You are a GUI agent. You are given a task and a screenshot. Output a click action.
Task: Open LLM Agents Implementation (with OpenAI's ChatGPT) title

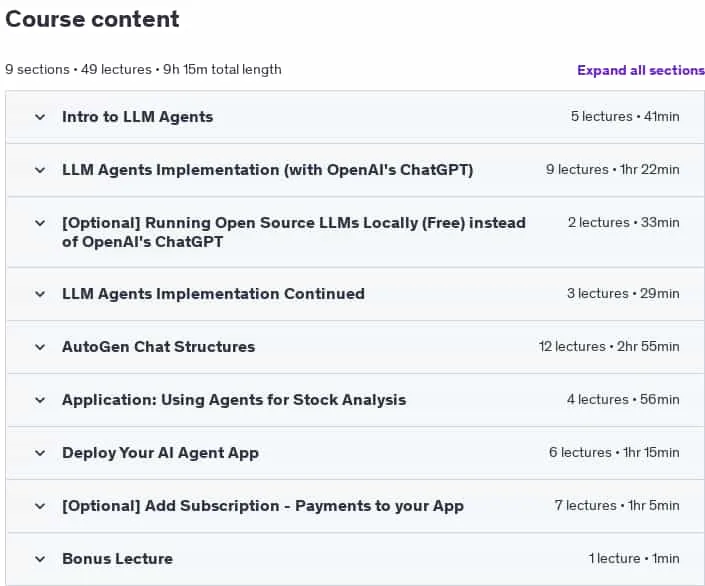(x=268, y=170)
